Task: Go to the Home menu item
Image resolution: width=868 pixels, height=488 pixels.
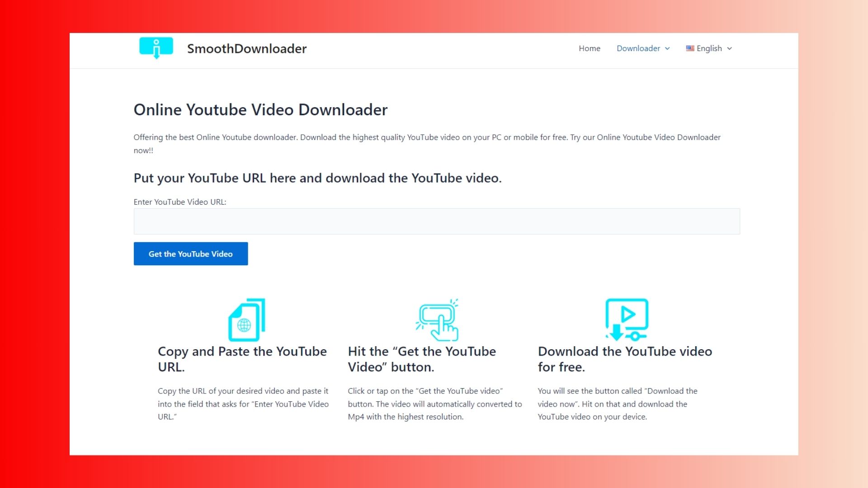Action: click(x=590, y=48)
